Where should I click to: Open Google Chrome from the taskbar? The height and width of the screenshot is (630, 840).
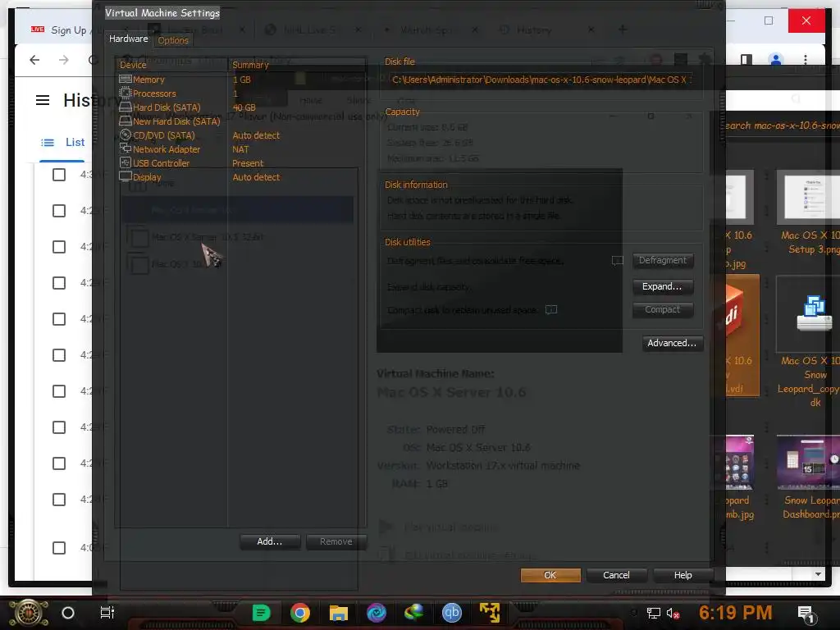coord(300,613)
